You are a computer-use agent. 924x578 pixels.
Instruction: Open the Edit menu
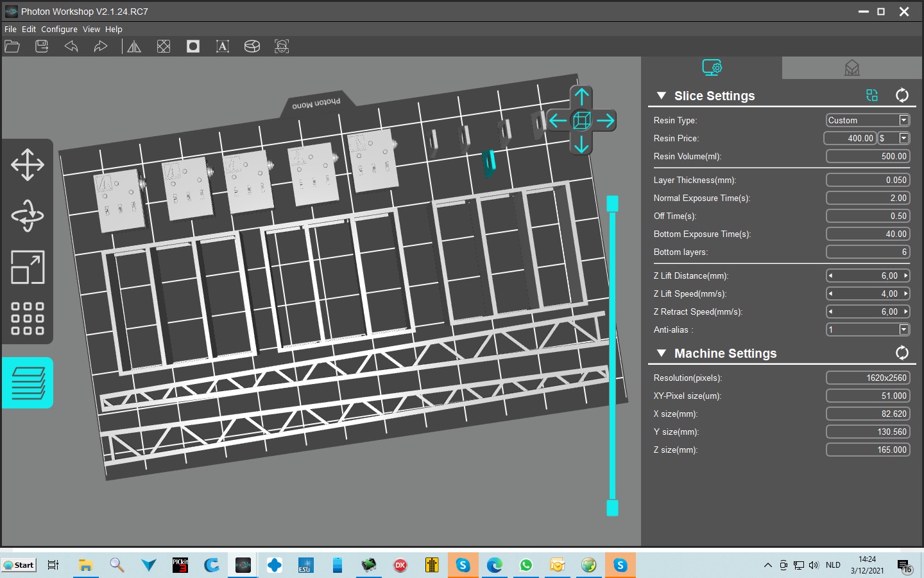coord(29,30)
